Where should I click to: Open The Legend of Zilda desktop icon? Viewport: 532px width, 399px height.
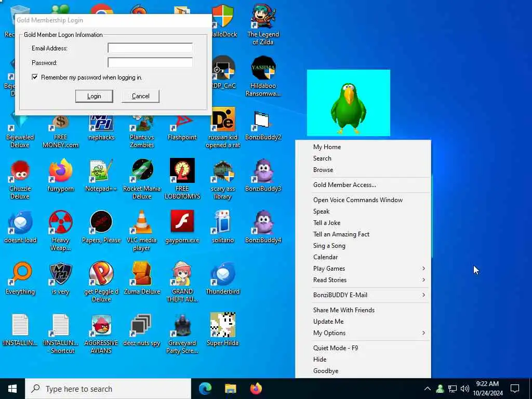coord(263,25)
